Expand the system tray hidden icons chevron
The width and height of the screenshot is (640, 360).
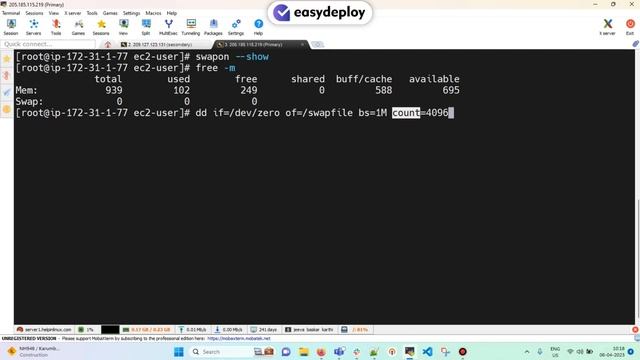[527, 351]
